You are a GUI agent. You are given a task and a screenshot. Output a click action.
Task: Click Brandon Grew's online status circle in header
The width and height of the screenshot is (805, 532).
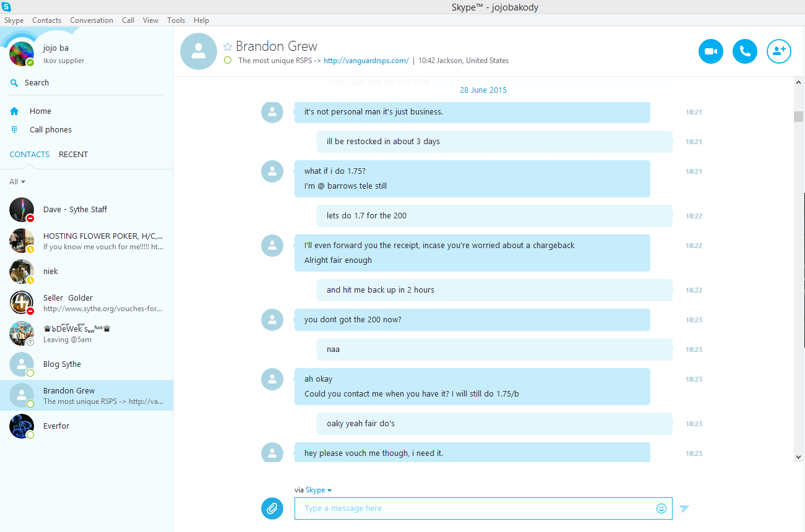pyautogui.click(x=228, y=61)
